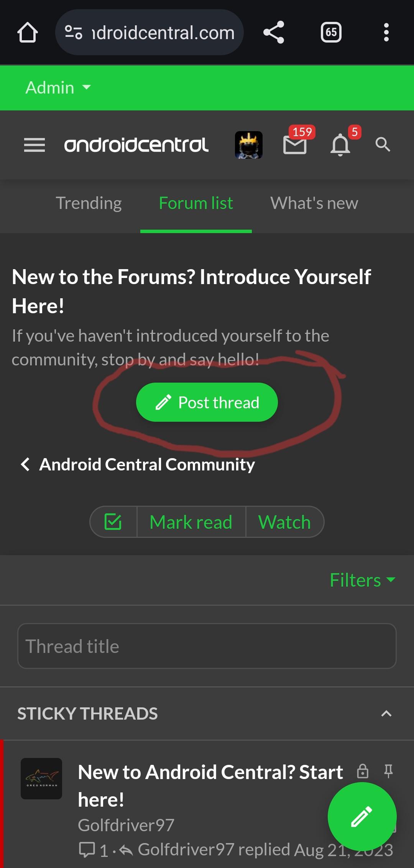Click the Mark read button
414x868 pixels.
coord(191,522)
